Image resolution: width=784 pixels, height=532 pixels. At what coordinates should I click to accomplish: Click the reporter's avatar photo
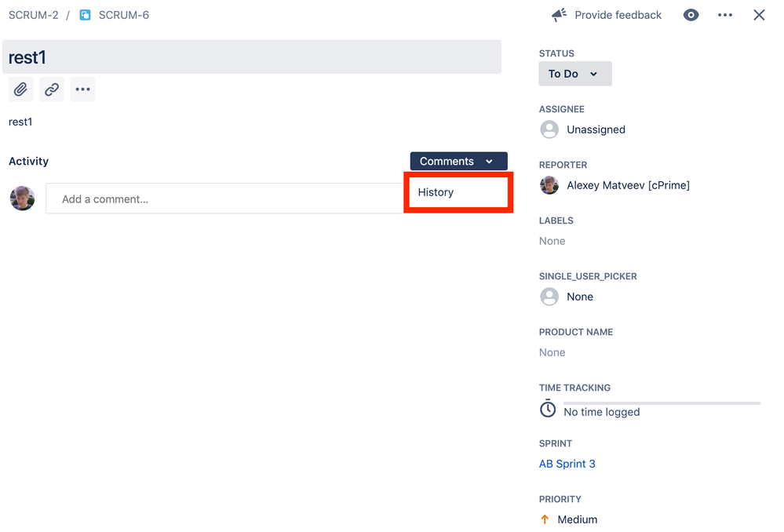tap(549, 185)
